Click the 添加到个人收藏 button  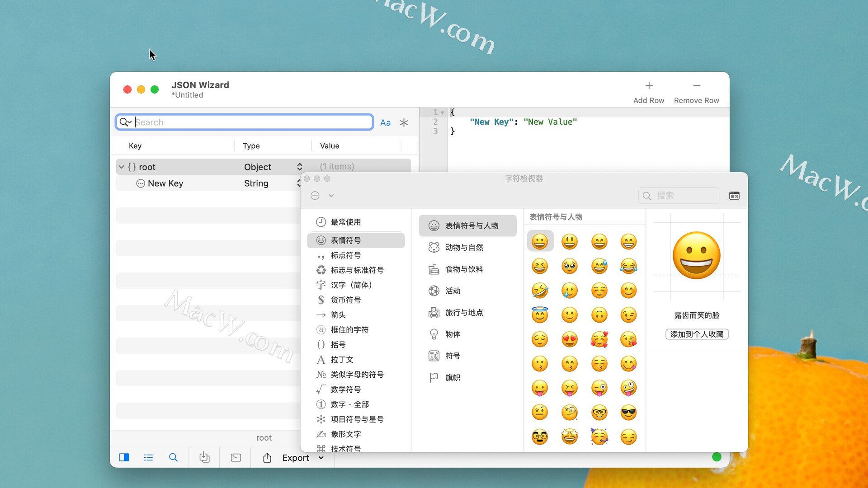point(696,334)
